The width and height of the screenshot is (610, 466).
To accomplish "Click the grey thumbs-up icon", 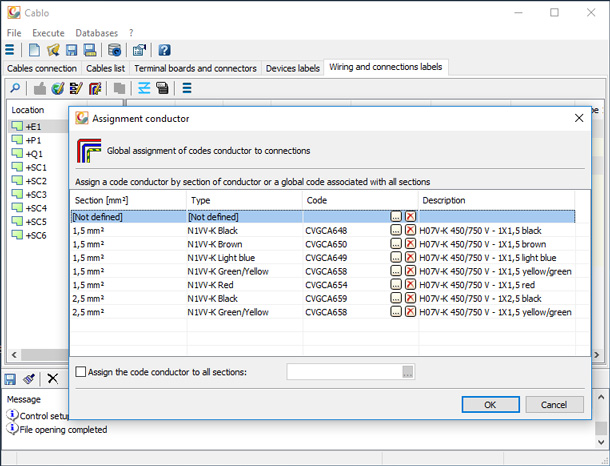I will pyautogui.click(x=40, y=88).
